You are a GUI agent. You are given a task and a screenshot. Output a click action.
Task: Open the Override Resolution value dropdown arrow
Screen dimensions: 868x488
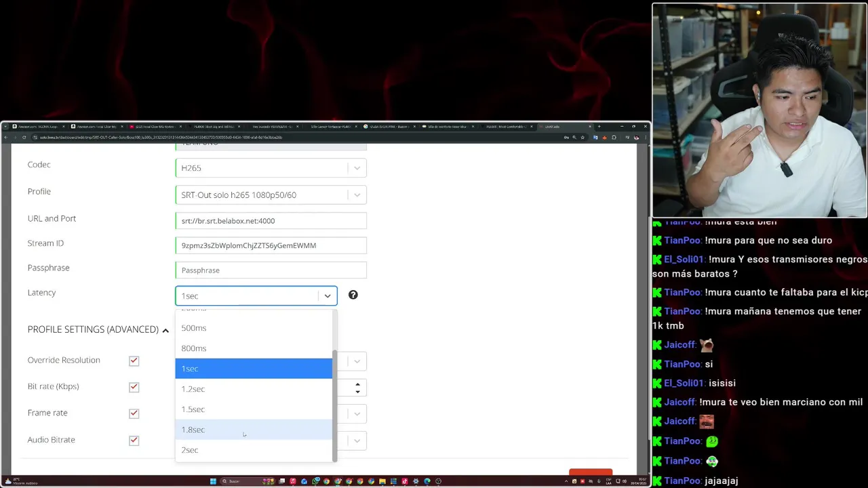[x=357, y=361]
